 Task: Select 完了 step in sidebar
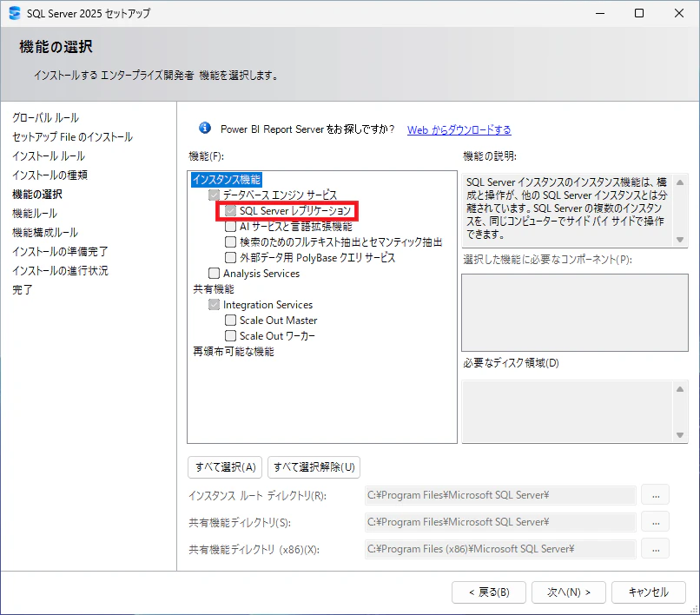[23, 290]
